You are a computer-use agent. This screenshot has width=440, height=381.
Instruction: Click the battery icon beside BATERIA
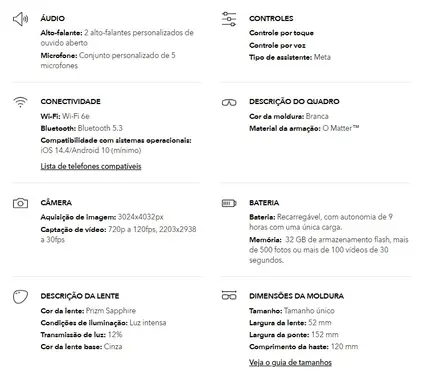point(229,203)
